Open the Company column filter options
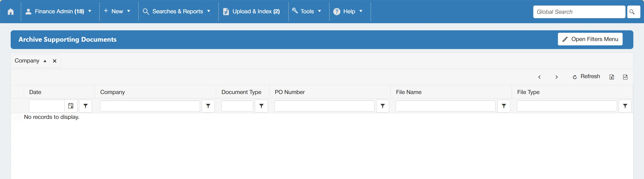The width and height of the screenshot is (644, 179). [x=208, y=106]
